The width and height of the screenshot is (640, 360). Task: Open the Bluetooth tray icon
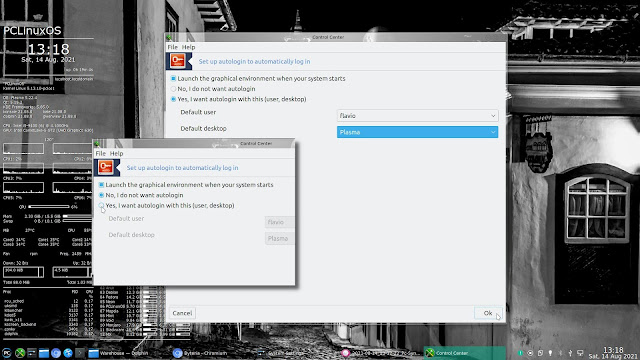click(560, 353)
